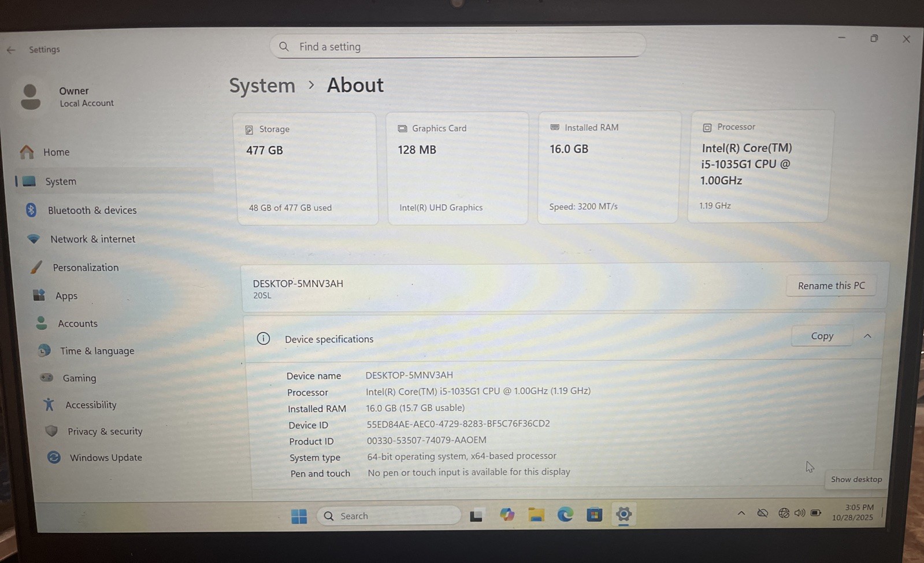Open the Apps settings page
The height and width of the screenshot is (563, 924).
55,296
